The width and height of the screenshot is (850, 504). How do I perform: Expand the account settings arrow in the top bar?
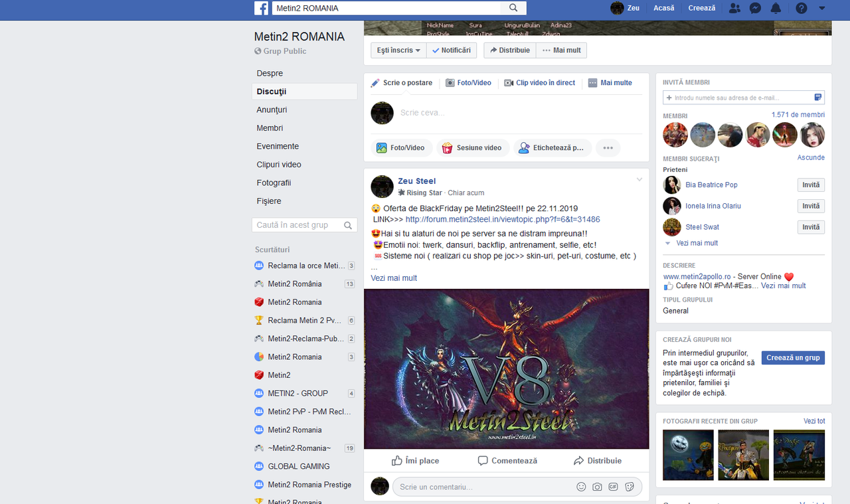click(821, 8)
